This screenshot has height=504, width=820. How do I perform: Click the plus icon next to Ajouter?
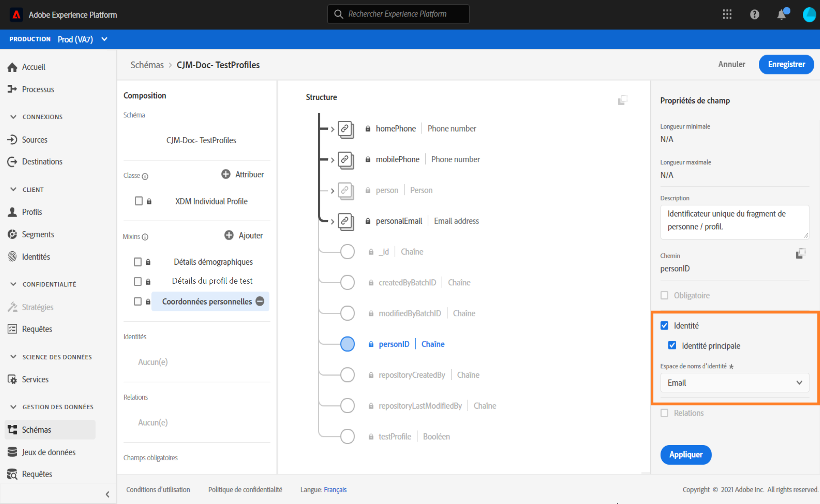(x=229, y=235)
